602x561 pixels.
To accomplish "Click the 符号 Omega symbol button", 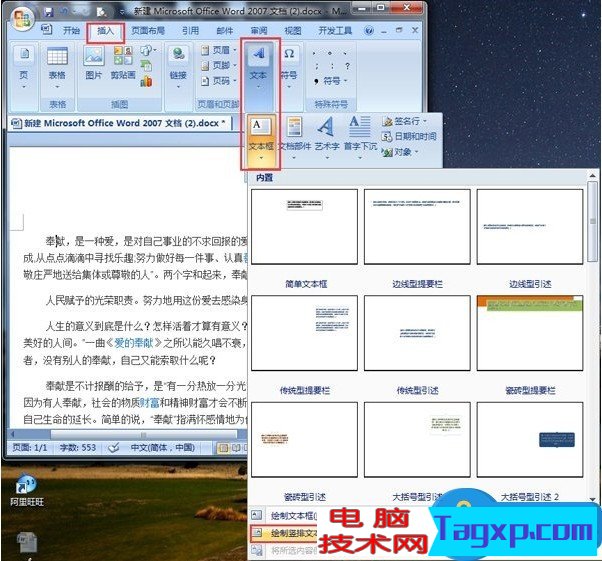I will point(289,66).
